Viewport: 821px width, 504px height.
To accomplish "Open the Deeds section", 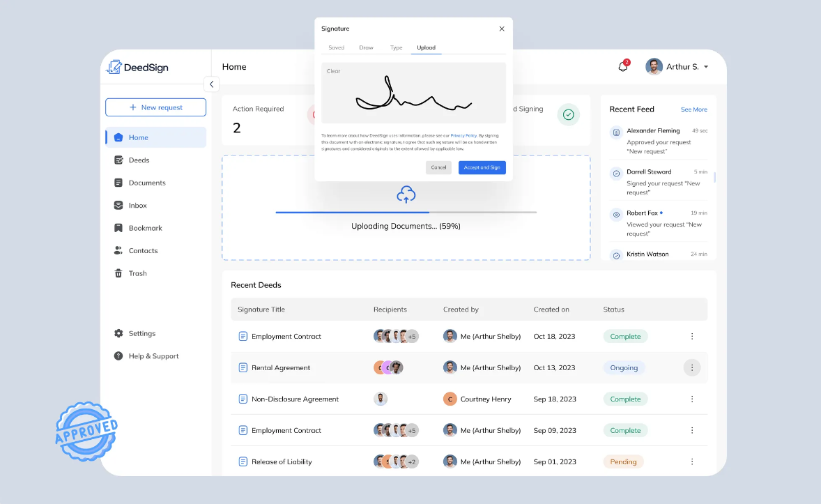I will tap(140, 160).
